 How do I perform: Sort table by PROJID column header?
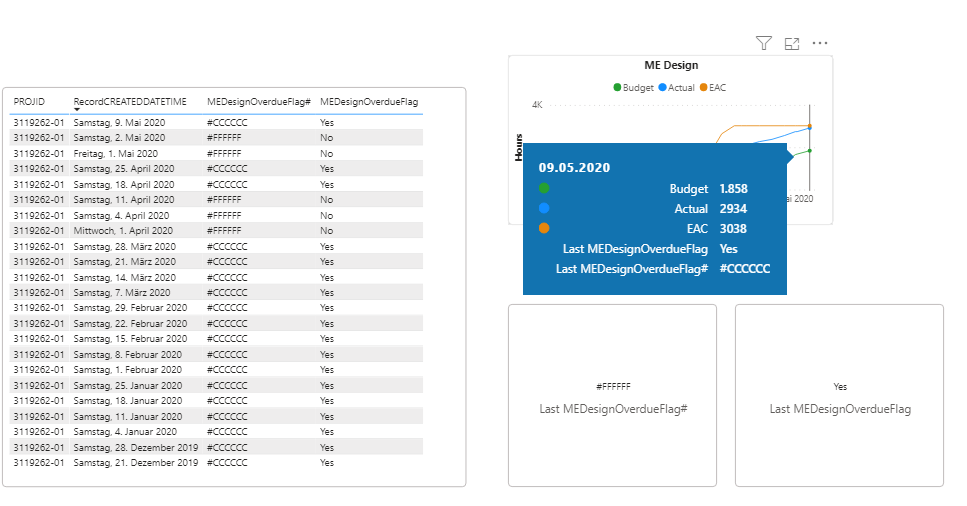(29, 102)
